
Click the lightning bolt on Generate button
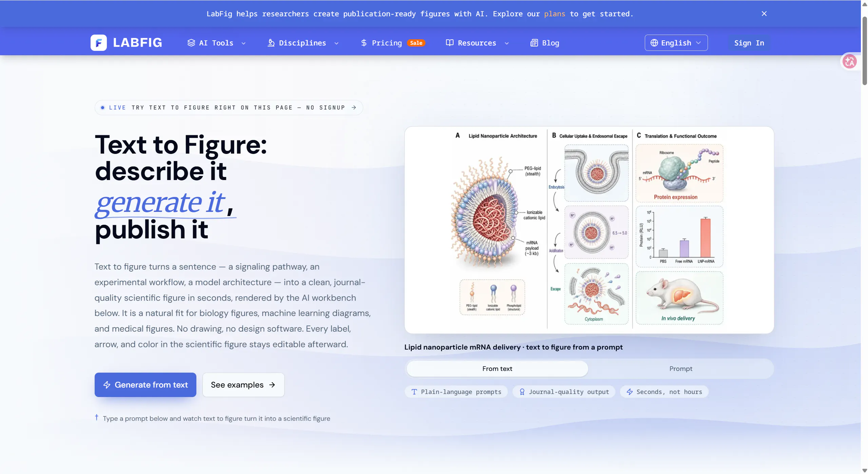[107, 385]
